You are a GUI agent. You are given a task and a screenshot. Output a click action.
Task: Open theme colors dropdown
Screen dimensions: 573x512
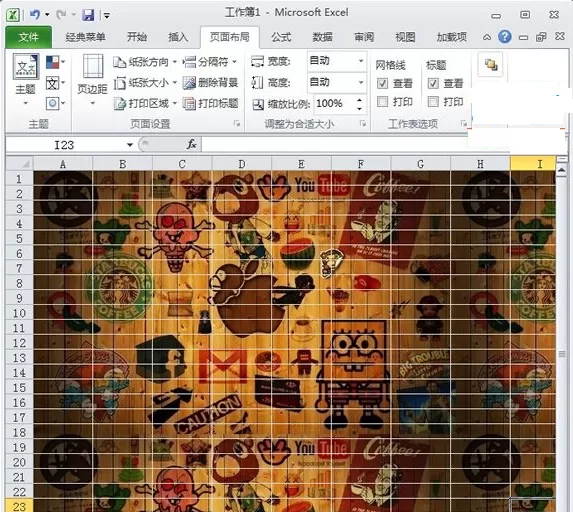pos(56,62)
